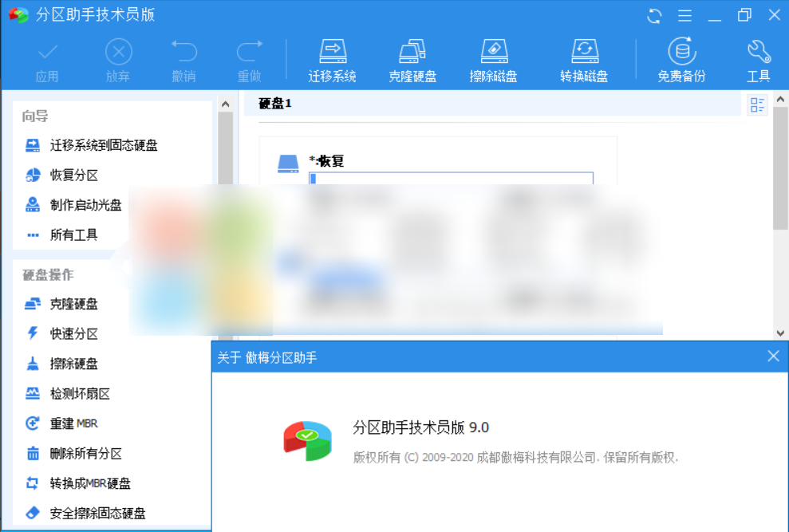The height and width of the screenshot is (532, 789).
Task: Choose 快速分区 under 硬盘操作
Action: (74, 333)
